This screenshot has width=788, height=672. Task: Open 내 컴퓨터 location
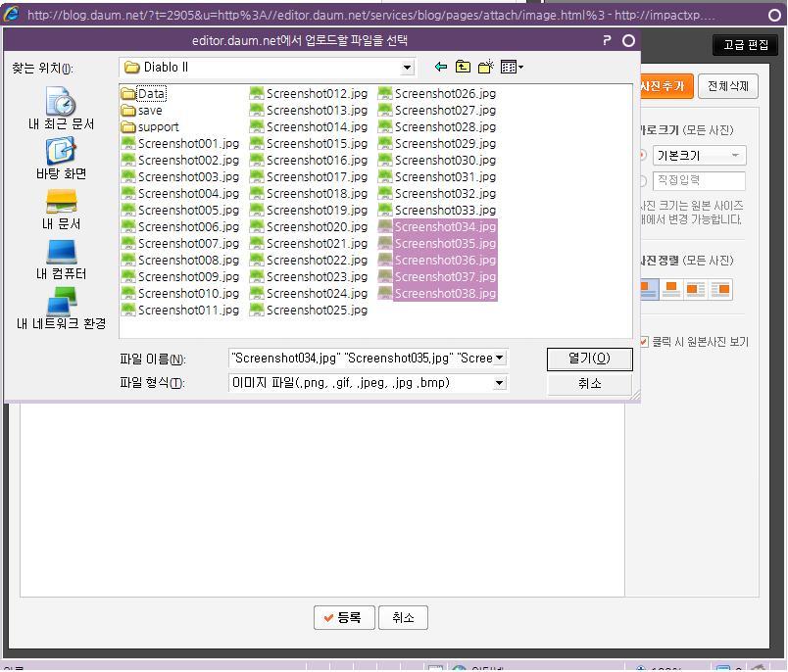[62, 260]
